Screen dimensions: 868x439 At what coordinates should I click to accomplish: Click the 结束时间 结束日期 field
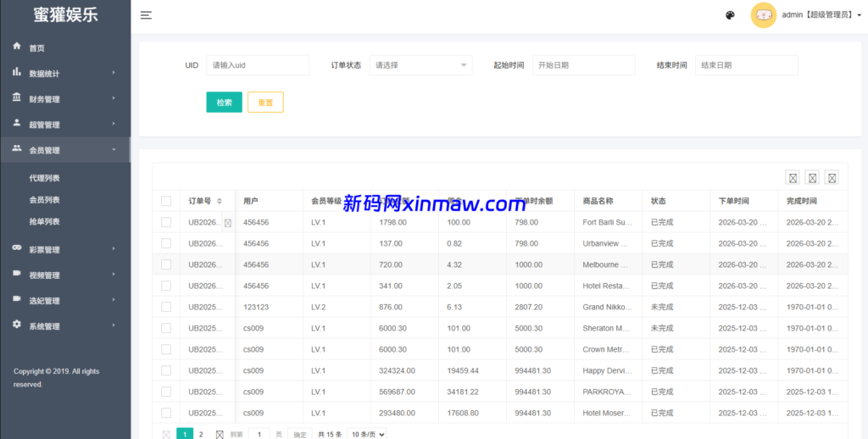[x=747, y=64]
